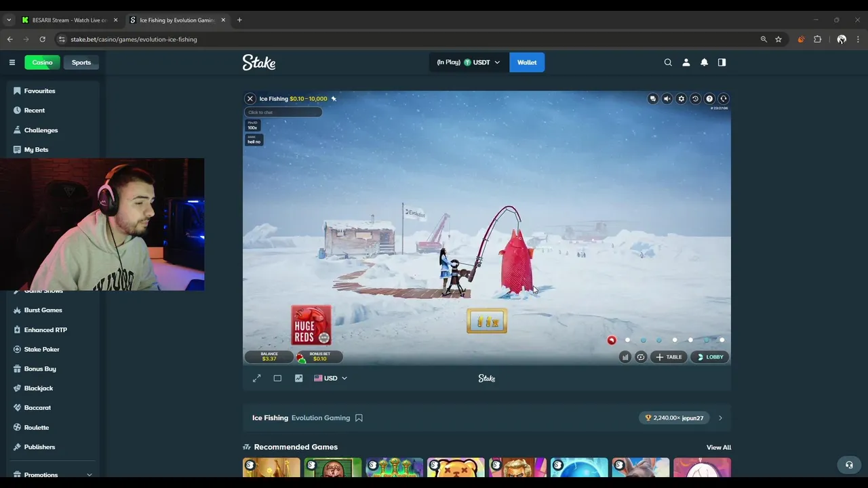The height and width of the screenshot is (488, 868).
Task: Bookmark this page in Chrome
Action: tap(778, 39)
